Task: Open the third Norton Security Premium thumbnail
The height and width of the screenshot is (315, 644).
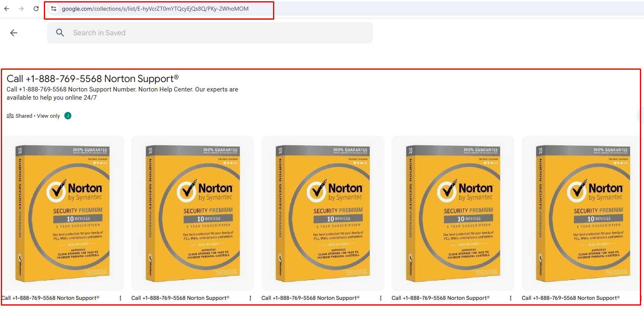Action: [323, 213]
